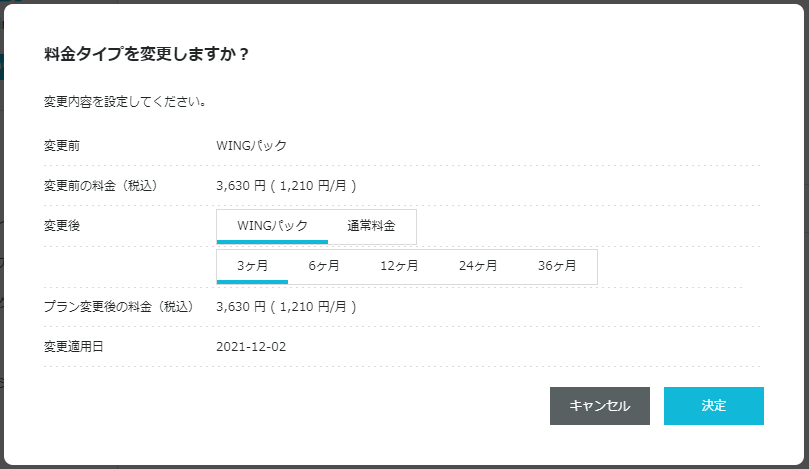Pick the 12ヶ月 contract period
809x469 pixels.
click(398, 266)
